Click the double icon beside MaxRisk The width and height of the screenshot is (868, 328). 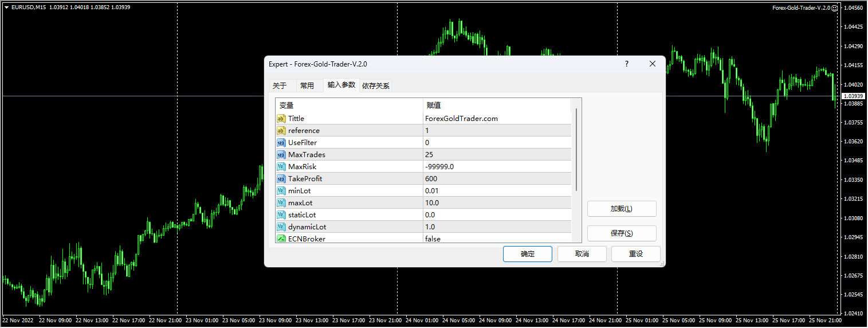click(281, 167)
